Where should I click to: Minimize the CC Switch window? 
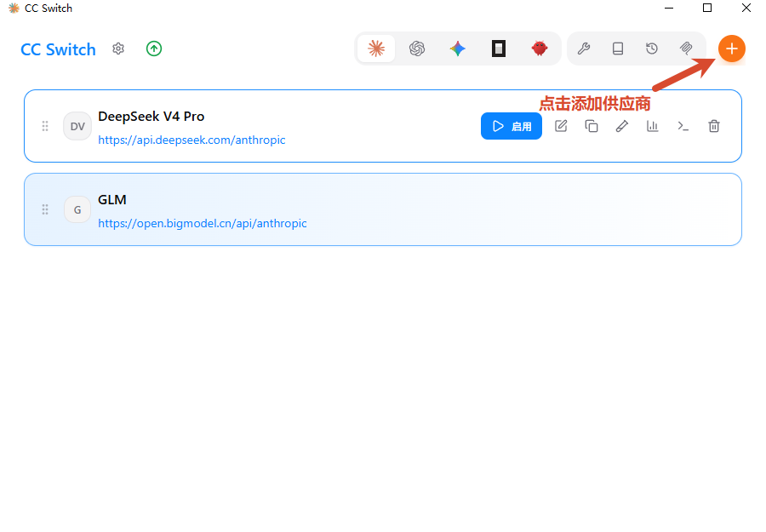coord(669,8)
